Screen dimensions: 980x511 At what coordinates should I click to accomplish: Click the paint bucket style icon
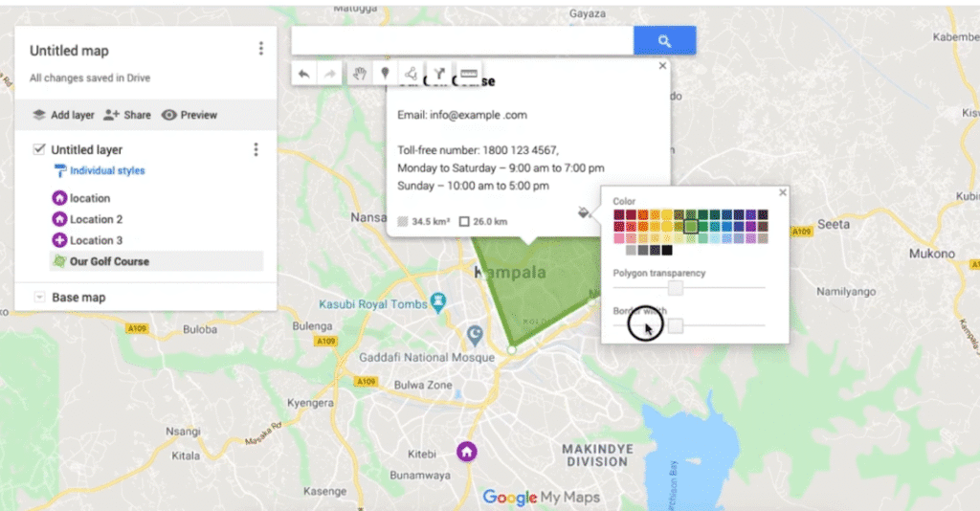[x=583, y=212]
